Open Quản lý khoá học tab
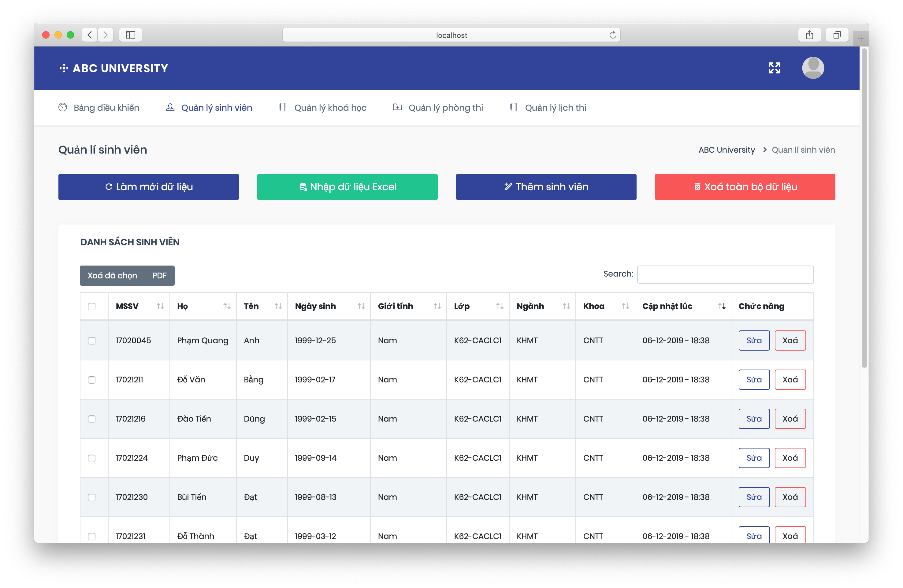Screen dimensions: 903x588 click(x=330, y=108)
